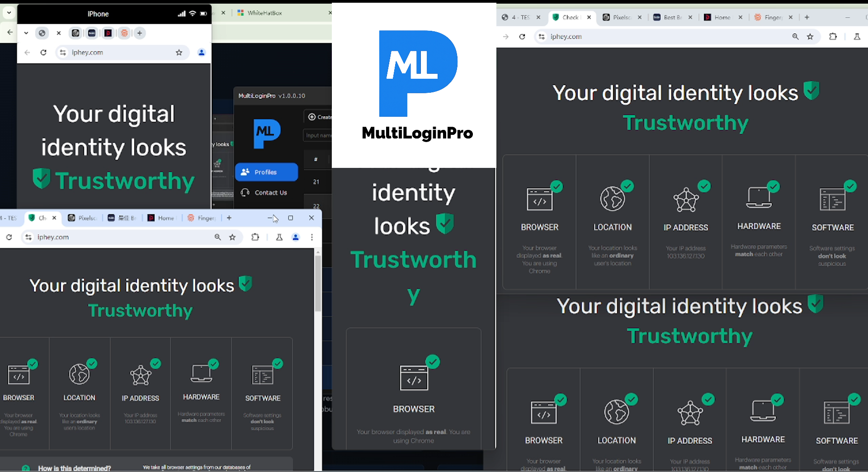This screenshot has height=472, width=868.
Task: Open the zoom magnifier in lower-left browser window
Action: point(218,237)
